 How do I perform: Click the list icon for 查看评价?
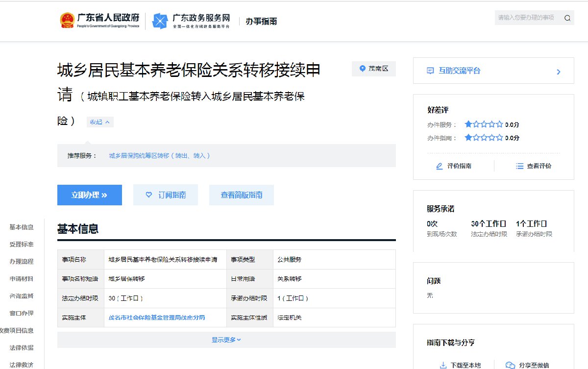[x=519, y=166]
